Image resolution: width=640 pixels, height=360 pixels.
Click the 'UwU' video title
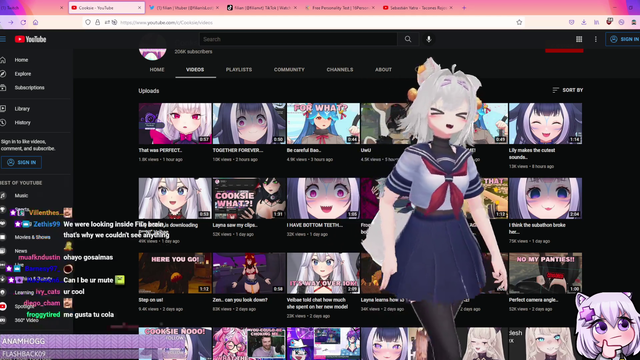(366, 150)
